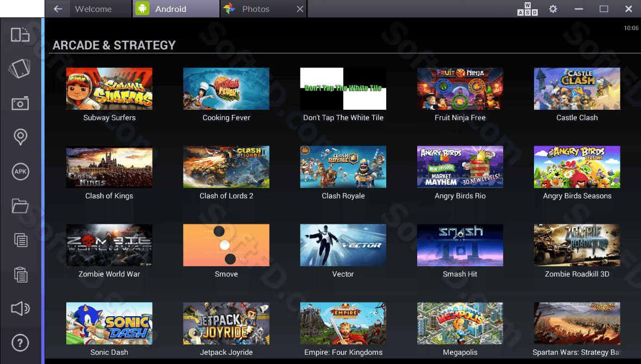Open the file folder icon in sidebar
This screenshot has height=364, width=641.
tap(20, 206)
